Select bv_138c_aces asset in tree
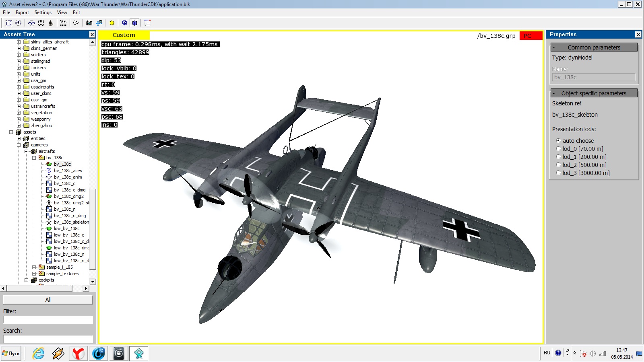The width and height of the screenshot is (644, 362). click(x=68, y=171)
